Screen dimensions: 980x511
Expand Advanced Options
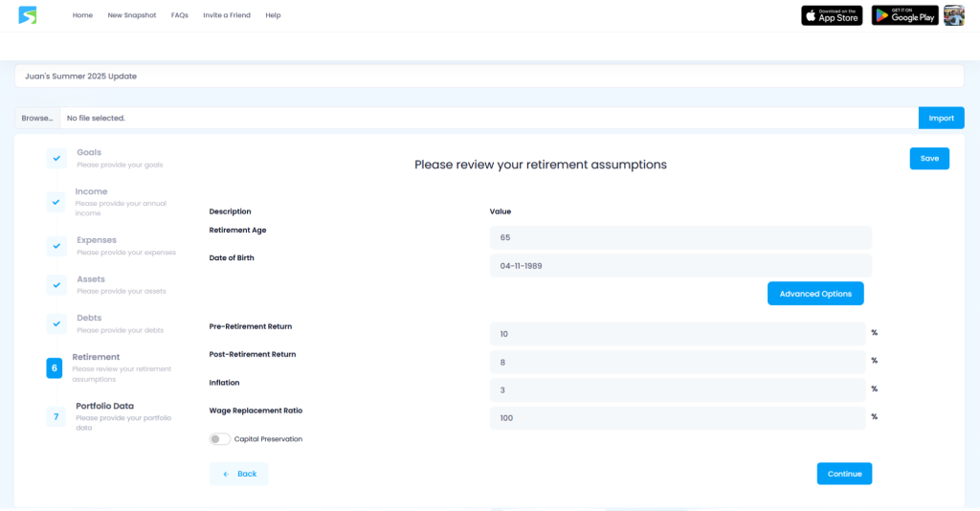pyautogui.click(x=815, y=294)
